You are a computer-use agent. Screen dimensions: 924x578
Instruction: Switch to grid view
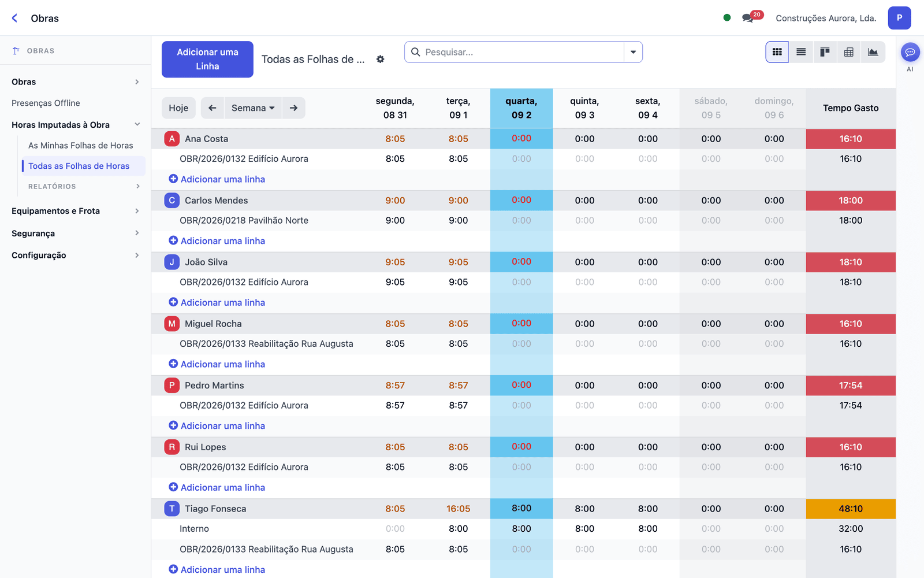tap(777, 52)
